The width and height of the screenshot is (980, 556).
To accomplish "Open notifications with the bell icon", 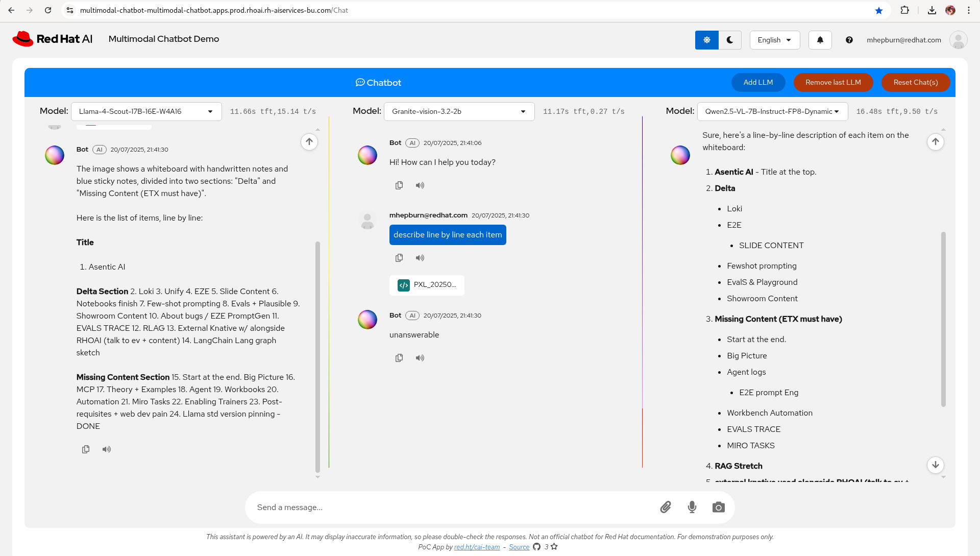I will pyautogui.click(x=820, y=40).
